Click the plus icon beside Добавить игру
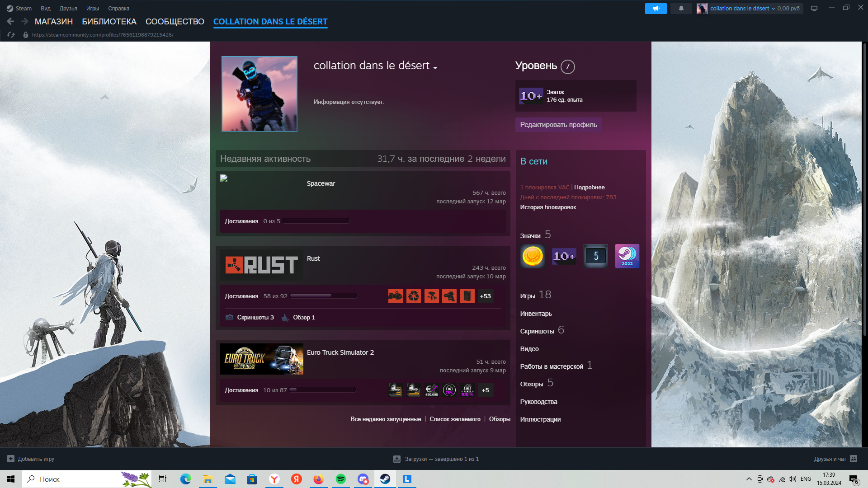 coord(11,459)
